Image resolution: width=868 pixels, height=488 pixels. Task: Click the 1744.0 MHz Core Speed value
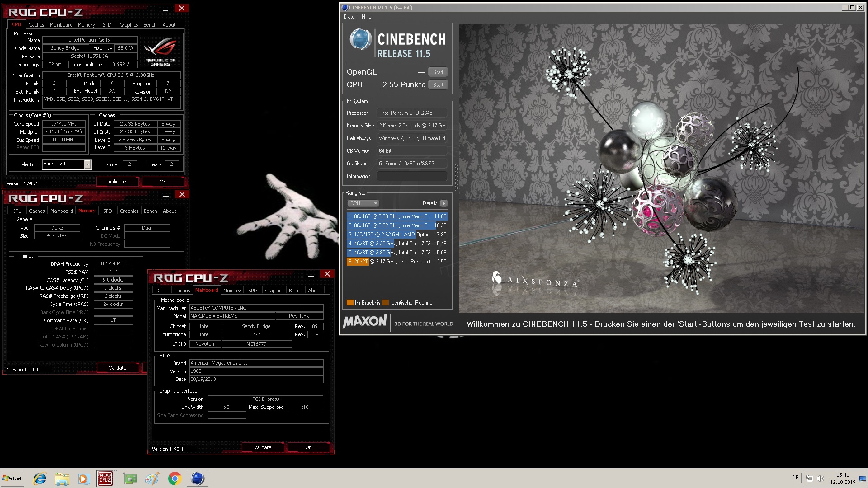[x=64, y=124]
